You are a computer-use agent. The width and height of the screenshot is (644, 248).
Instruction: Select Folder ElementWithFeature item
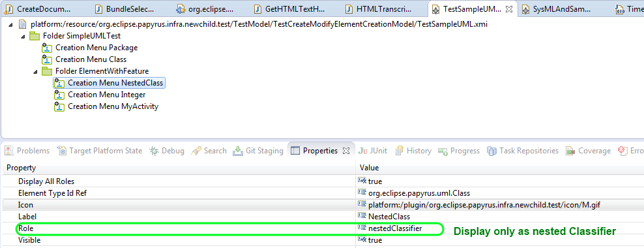102,71
